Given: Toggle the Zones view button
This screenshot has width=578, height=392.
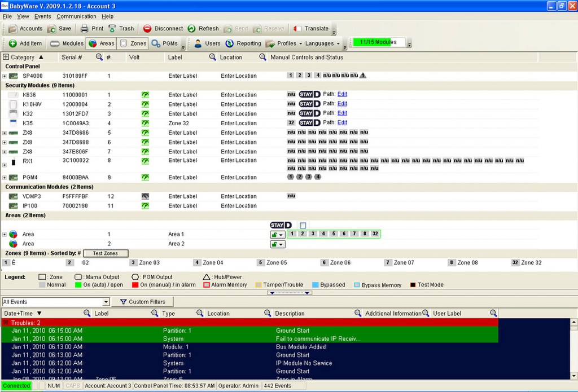Looking at the screenshot, I should point(133,43).
